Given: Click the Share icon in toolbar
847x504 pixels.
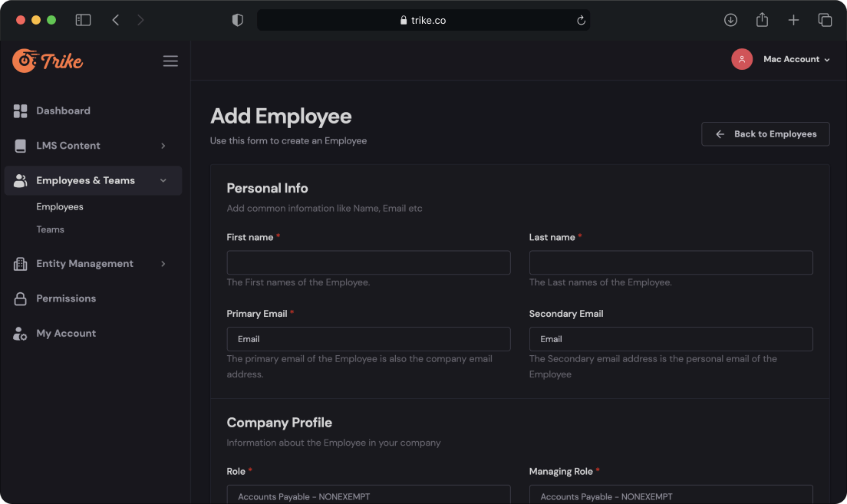Looking at the screenshot, I should click(x=762, y=21).
